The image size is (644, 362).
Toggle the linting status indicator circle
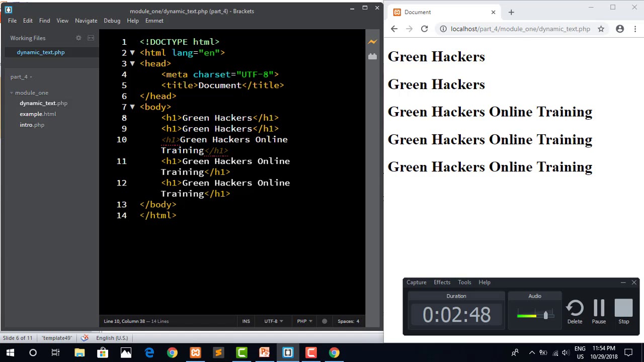pos(325,321)
